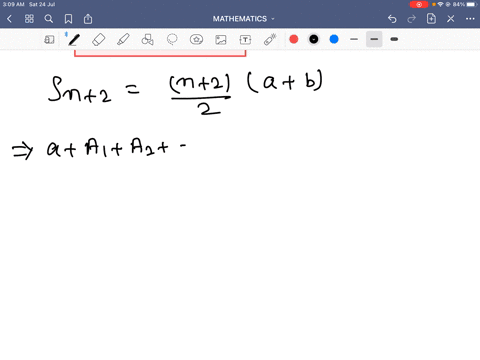Tap the screen recording indicator
The height and width of the screenshot is (360, 480).
point(419,5)
